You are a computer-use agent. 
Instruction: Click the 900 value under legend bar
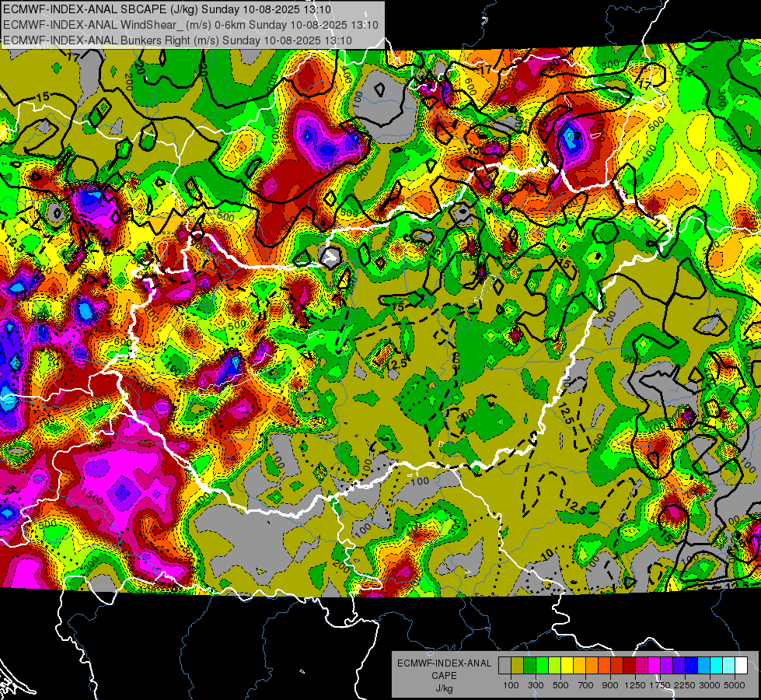tap(610, 685)
